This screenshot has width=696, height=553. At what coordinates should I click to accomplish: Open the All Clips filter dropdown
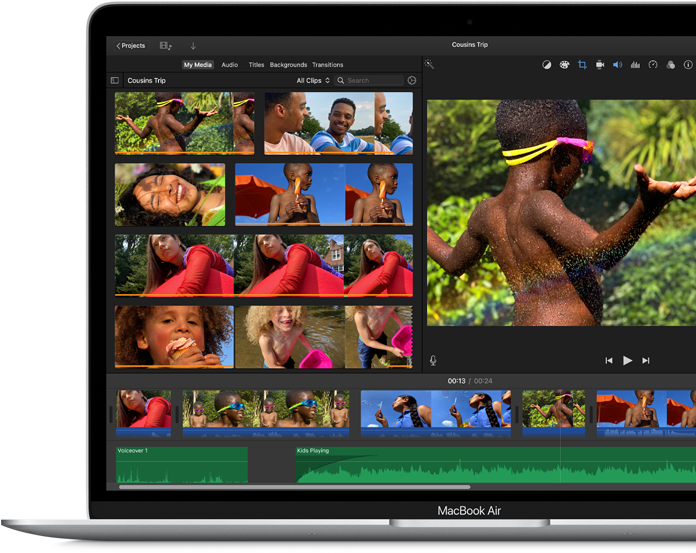[x=312, y=80]
